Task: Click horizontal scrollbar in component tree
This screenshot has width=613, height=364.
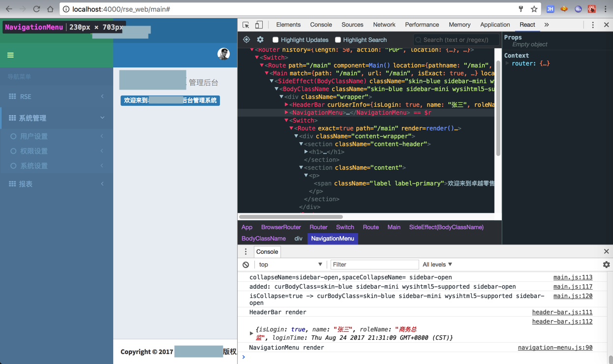Action: click(x=291, y=216)
